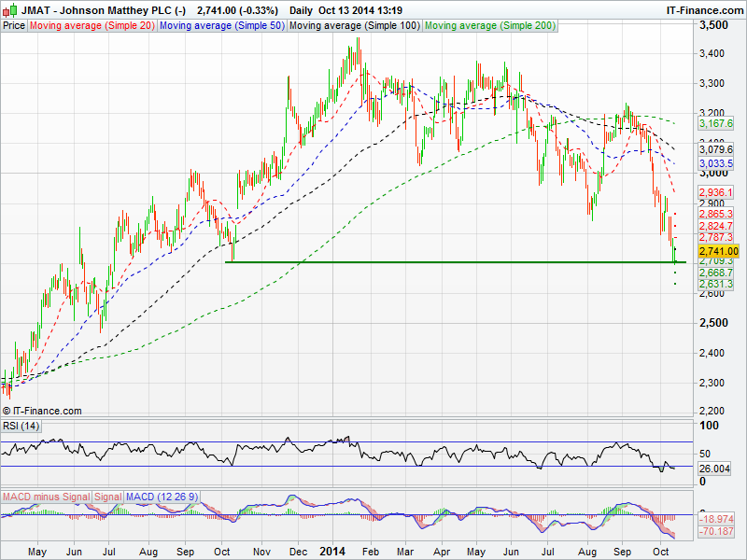Open the MACD minus Signal label
Viewport: 747px width, 560px height.
(47, 497)
